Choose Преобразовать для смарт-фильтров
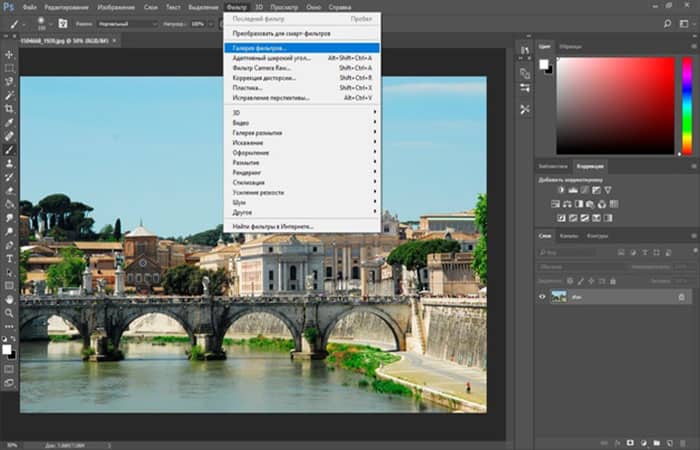Image resolution: width=700 pixels, height=450 pixels. (302, 33)
